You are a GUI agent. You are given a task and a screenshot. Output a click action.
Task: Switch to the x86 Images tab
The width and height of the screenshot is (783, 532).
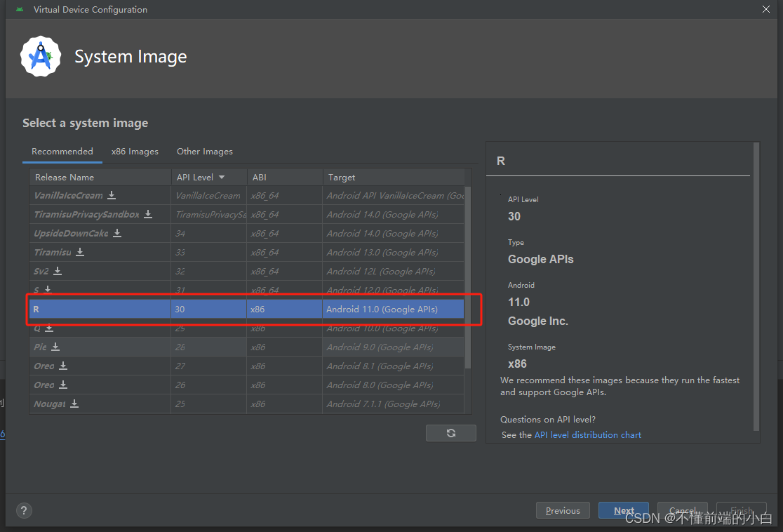pyautogui.click(x=135, y=152)
